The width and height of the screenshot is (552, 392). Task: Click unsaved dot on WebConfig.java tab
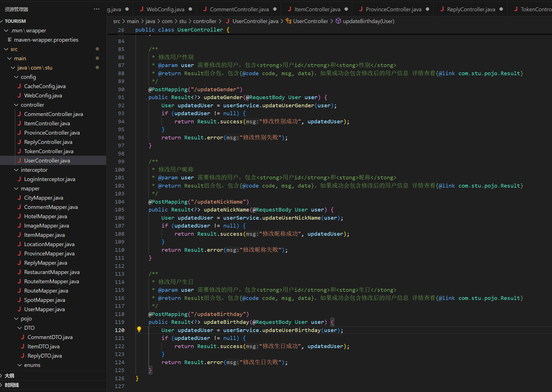coord(190,9)
